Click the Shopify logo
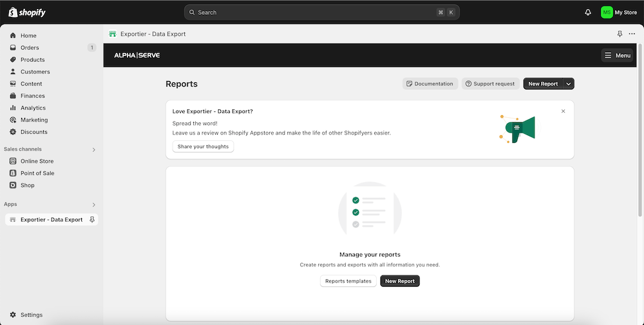644x325 pixels. tap(27, 12)
